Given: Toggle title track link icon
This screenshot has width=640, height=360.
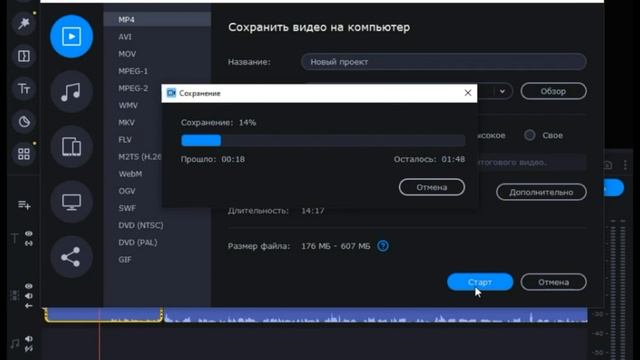Looking at the screenshot, I should 29,243.
